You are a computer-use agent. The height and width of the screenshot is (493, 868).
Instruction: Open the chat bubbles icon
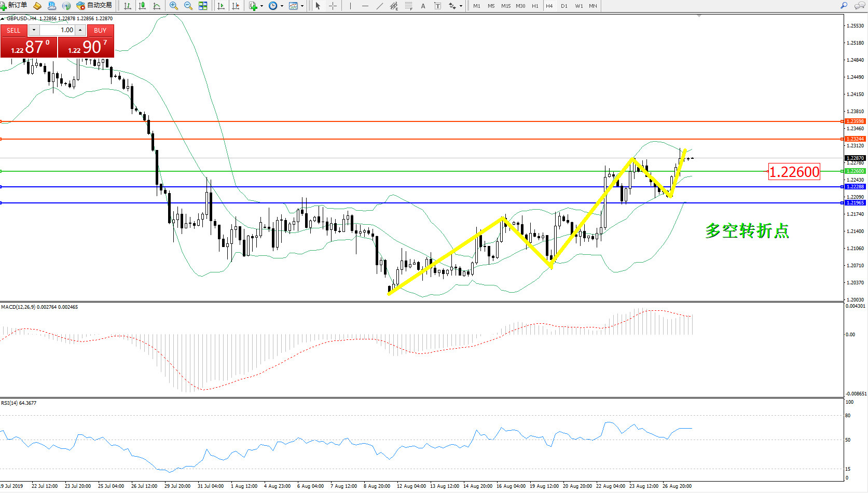[x=859, y=6]
